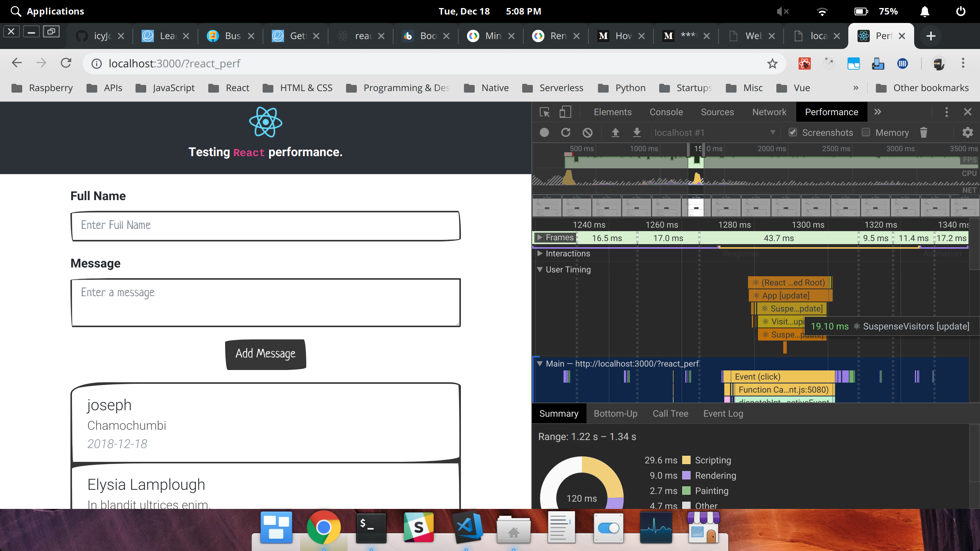Toggle device toolbar icon in DevTools

pyautogui.click(x=565, y=112)
